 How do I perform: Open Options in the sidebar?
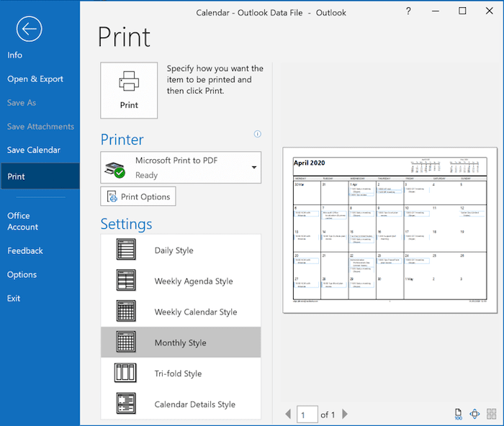tap(22, 275)
